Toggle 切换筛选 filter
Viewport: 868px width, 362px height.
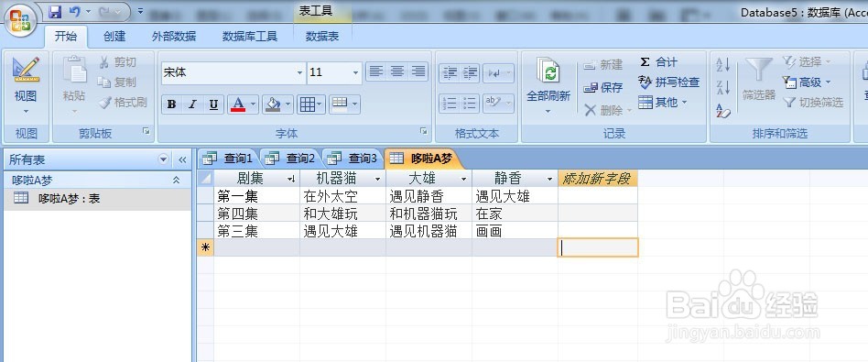tap(813, 102)
